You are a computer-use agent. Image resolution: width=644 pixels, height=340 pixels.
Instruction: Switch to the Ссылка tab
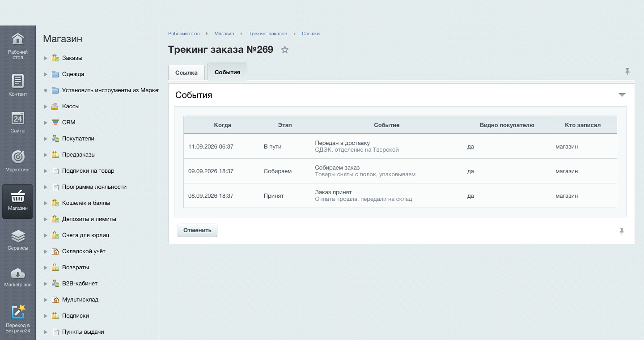[186, 72]
